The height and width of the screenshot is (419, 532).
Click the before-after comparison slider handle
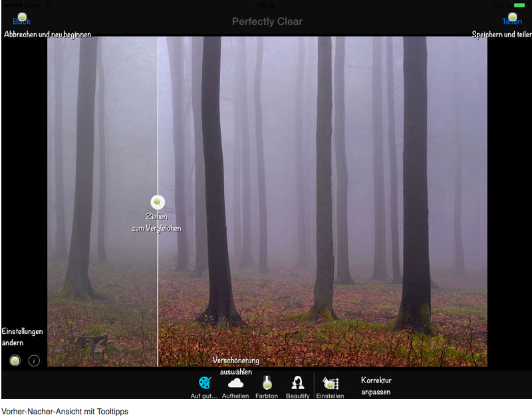point(158,201)
